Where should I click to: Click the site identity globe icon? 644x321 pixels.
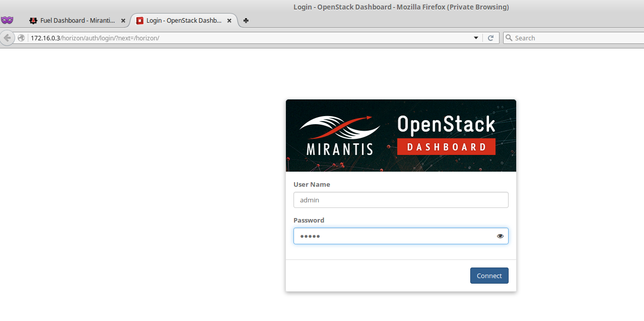click(x=21, y=38)
